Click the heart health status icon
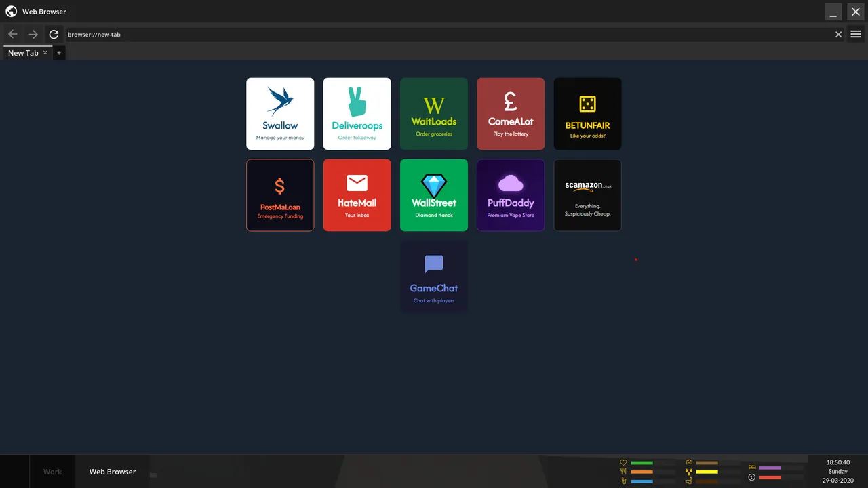This screenshot has height=488, width=868. pos(623,463)
